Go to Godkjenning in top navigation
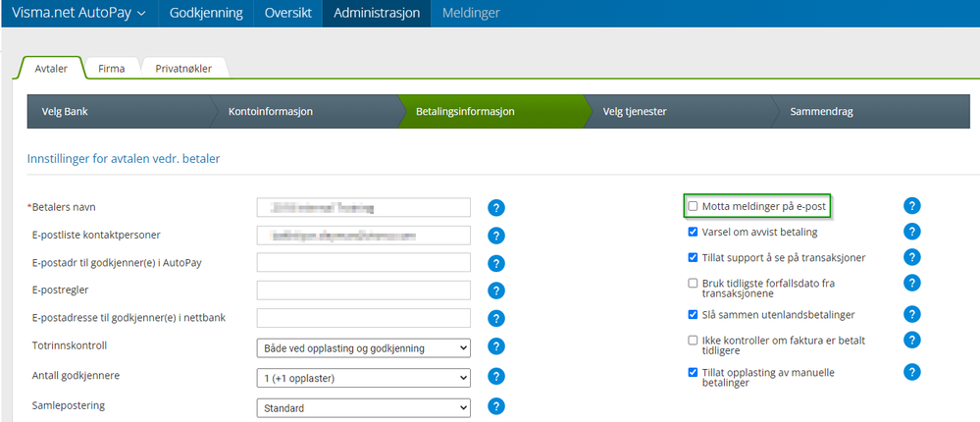This screenshot has height=422, width=980. [x=206, y=13]
